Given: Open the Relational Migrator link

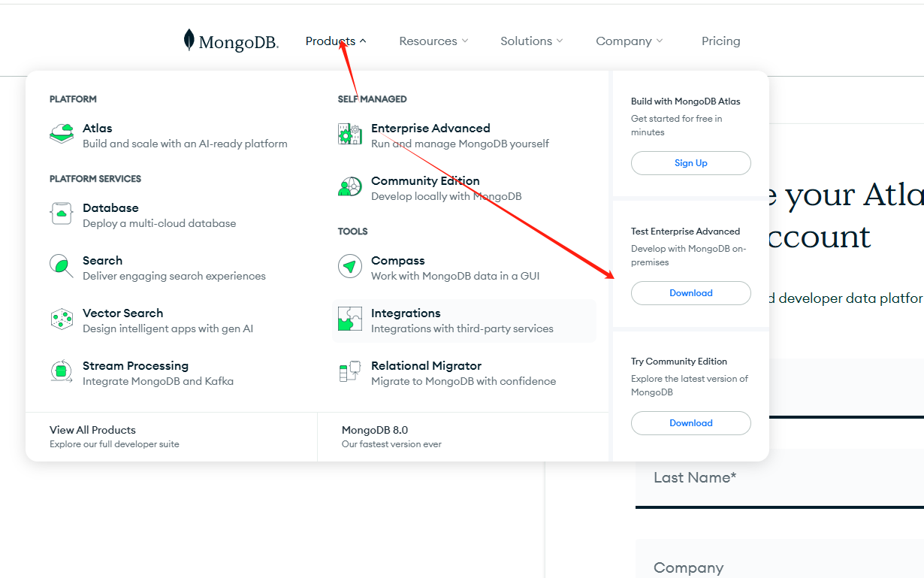Looking at the screenshot, I should [x=426, y=366].
